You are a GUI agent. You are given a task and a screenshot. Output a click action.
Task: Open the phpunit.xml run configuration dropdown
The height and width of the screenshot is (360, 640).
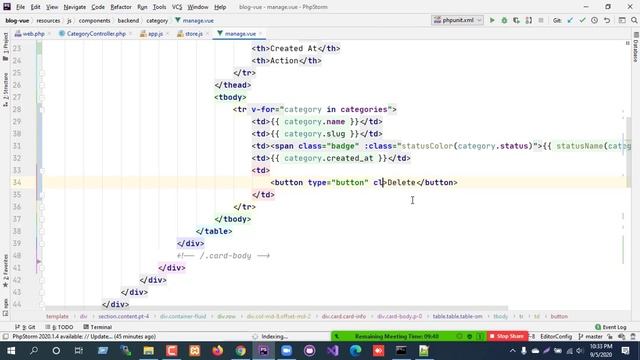[458, 20]
